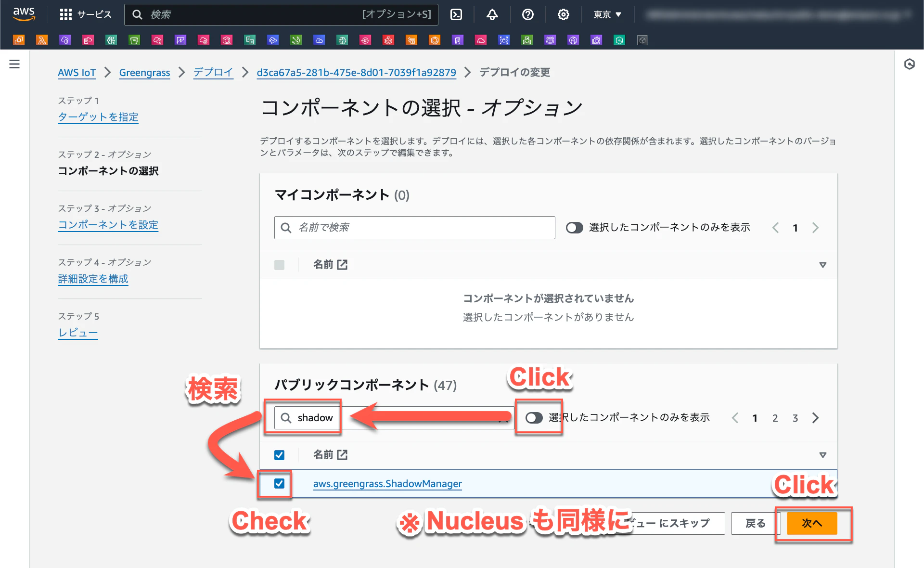The height and width of the screenshot is (568, 924).
Task: Open the blue face-scan favorite icon
Action: pos(504,40)
